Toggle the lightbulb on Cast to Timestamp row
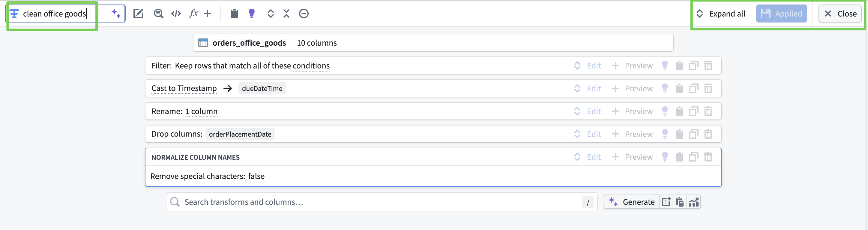This screenshot has width=868, height=230. (665, 88)
